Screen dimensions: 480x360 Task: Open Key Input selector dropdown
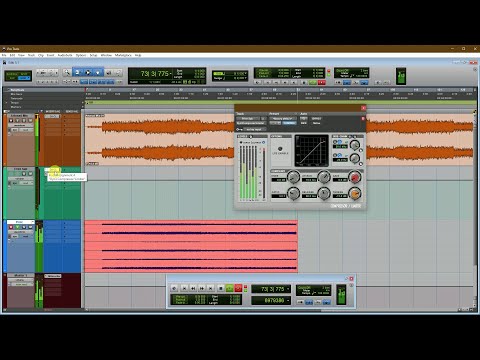255,129
